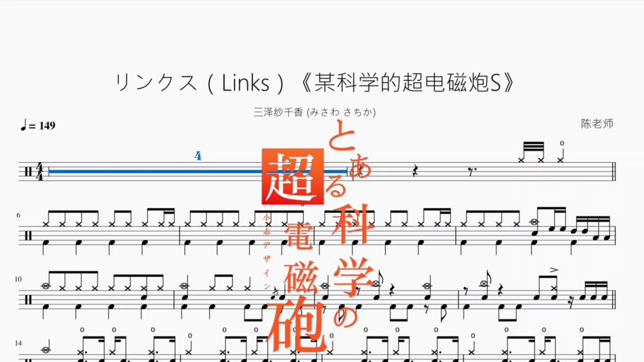
Task: Click the blue multi-measure rest number 4
Action: click(198, 156)
